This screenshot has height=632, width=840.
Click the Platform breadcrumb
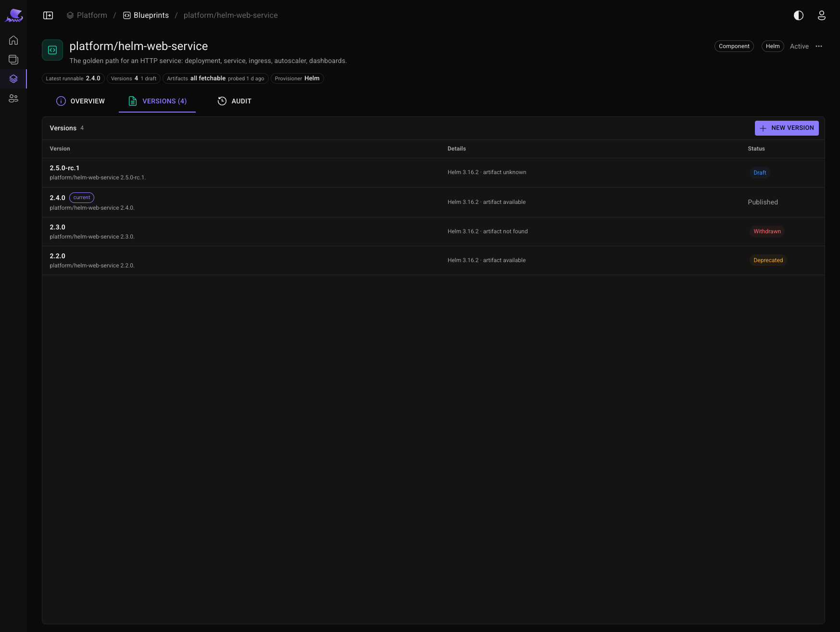point(87,15)
